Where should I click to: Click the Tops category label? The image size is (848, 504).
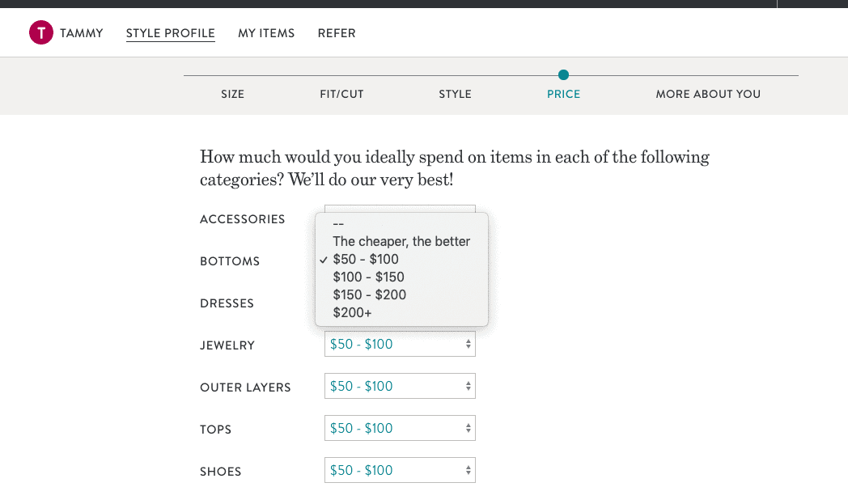[216, 430]
